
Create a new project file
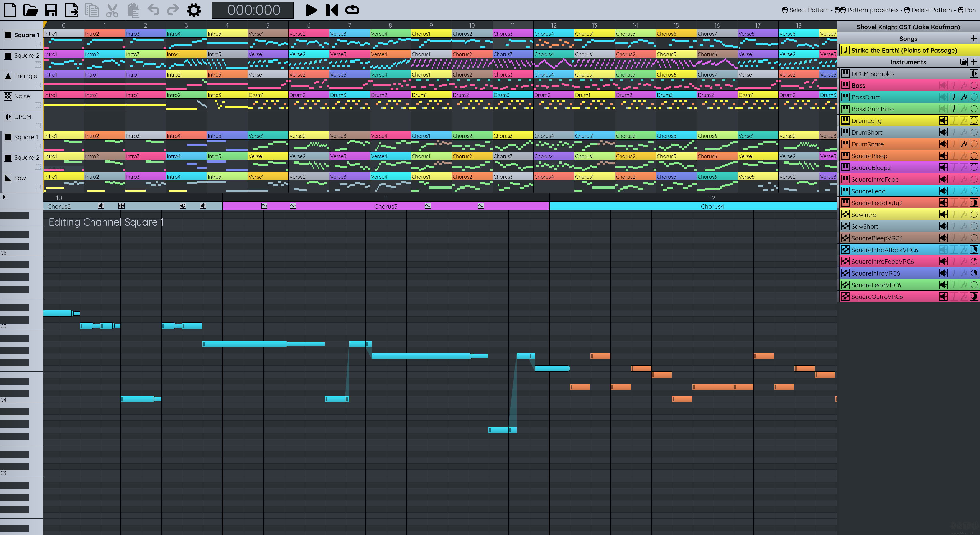10,10
